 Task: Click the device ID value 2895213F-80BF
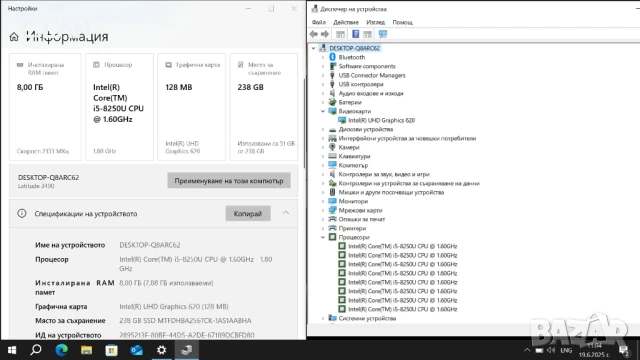point(187,335)
